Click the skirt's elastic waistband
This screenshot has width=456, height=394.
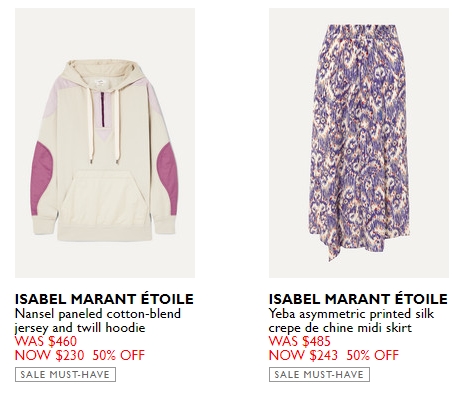pos(359,29)
